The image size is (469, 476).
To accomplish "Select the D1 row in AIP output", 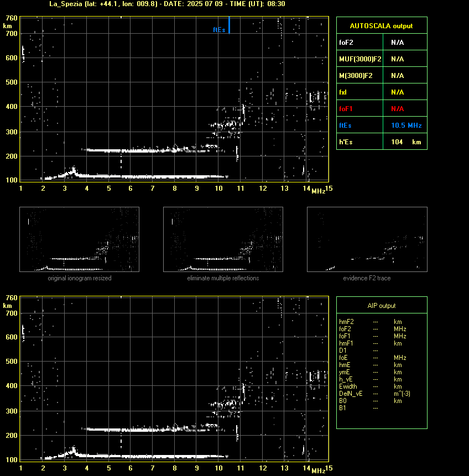I will pos(358,351).
